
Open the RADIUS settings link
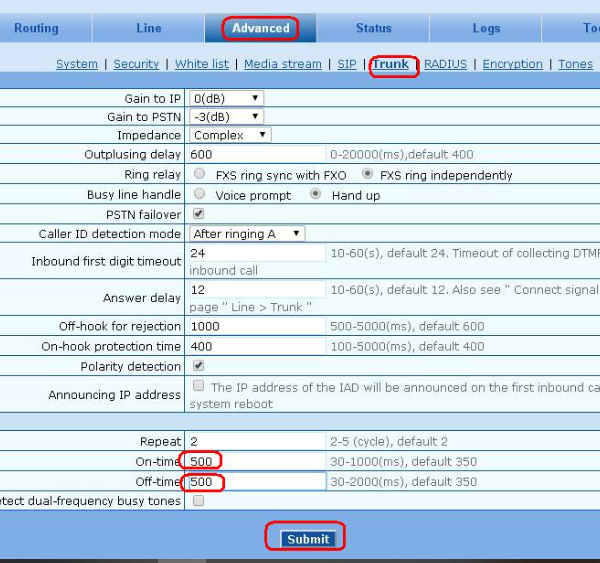pyautogui.click(x=445, y=64)
